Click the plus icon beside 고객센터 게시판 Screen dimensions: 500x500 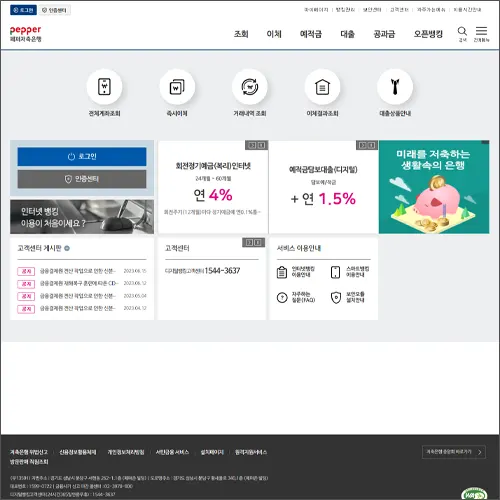click(67, 248)
